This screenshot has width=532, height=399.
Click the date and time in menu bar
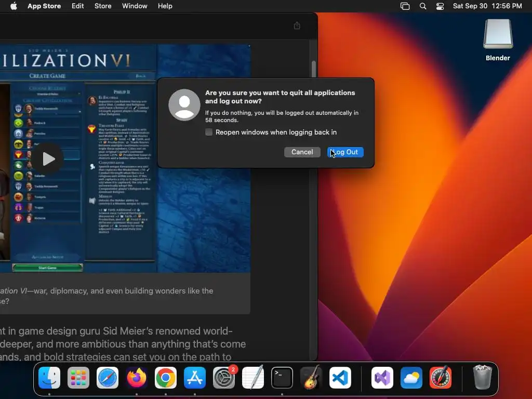(487, 6)
